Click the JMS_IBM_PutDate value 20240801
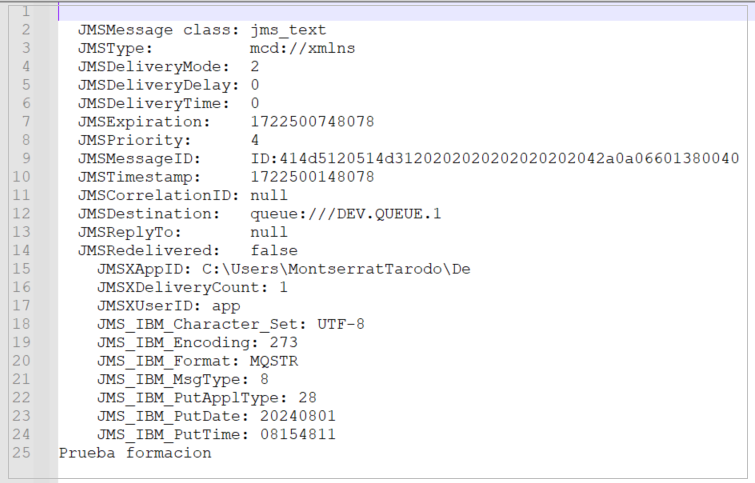 (x=298, y=415)
